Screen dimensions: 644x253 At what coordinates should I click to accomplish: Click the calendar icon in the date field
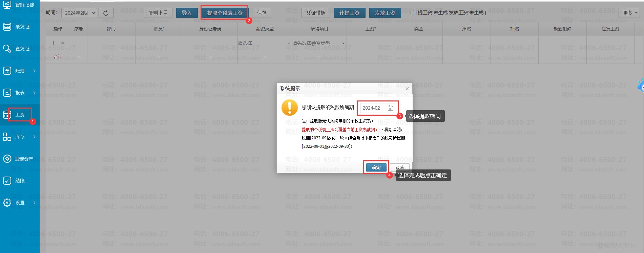[x=390, y=108]
